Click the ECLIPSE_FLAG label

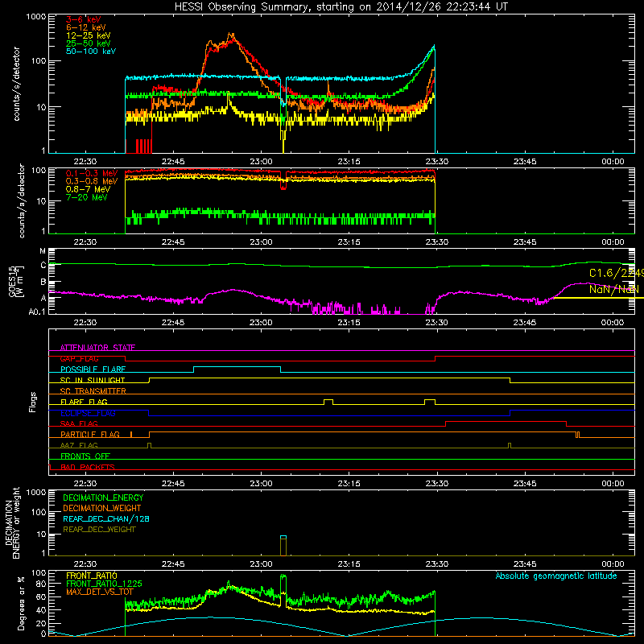pos(88,413)
